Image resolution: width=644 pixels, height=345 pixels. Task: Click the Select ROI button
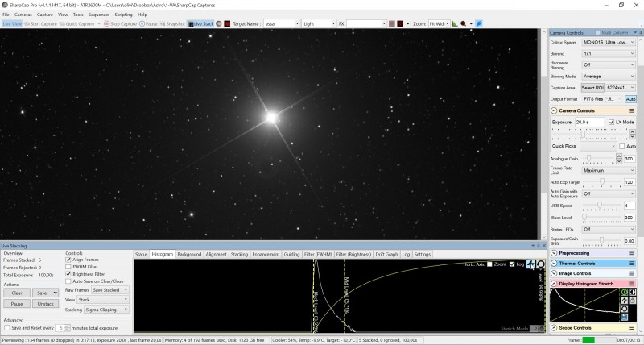pos(592,88)
